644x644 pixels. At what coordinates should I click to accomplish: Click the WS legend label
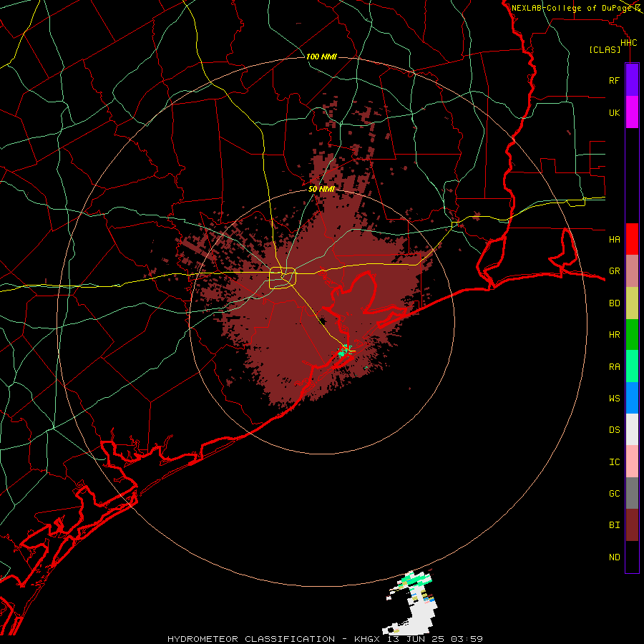(x=614, y=398)
